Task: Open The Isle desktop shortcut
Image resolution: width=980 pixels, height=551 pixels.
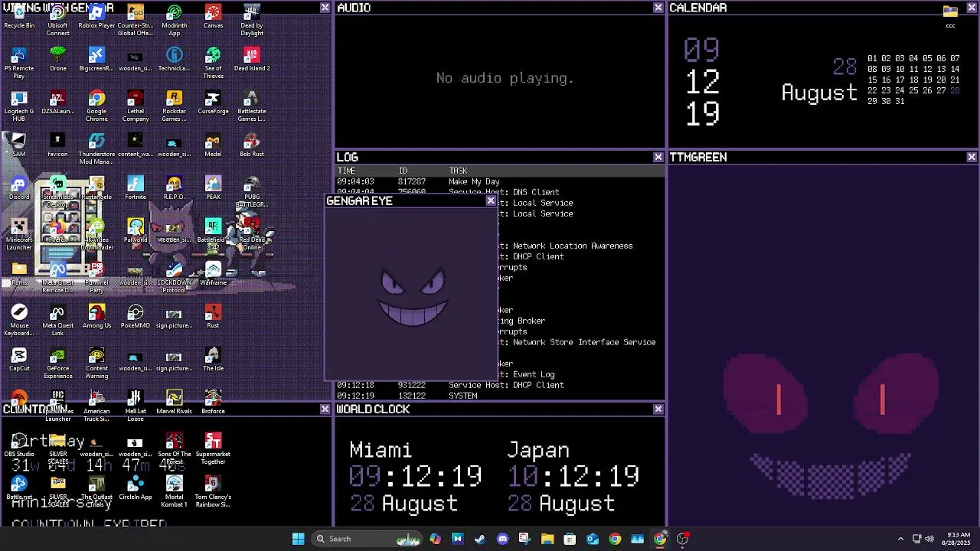Action: (213, 360)
